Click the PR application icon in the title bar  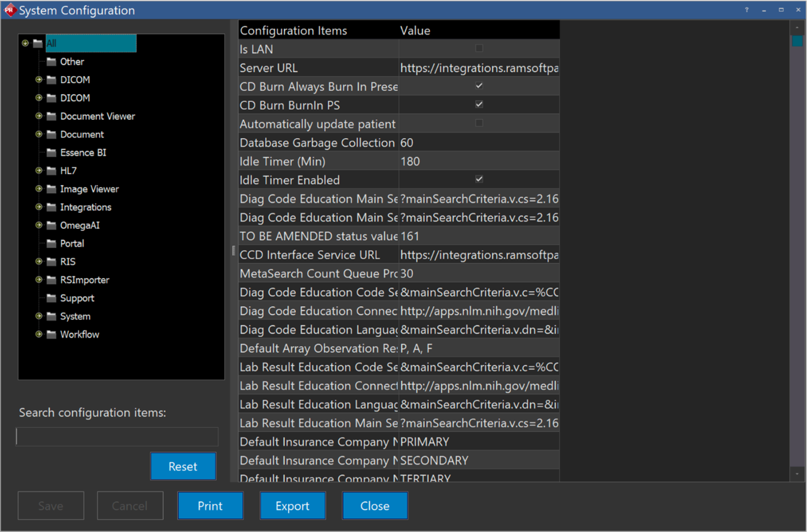(x=9, y=10)
